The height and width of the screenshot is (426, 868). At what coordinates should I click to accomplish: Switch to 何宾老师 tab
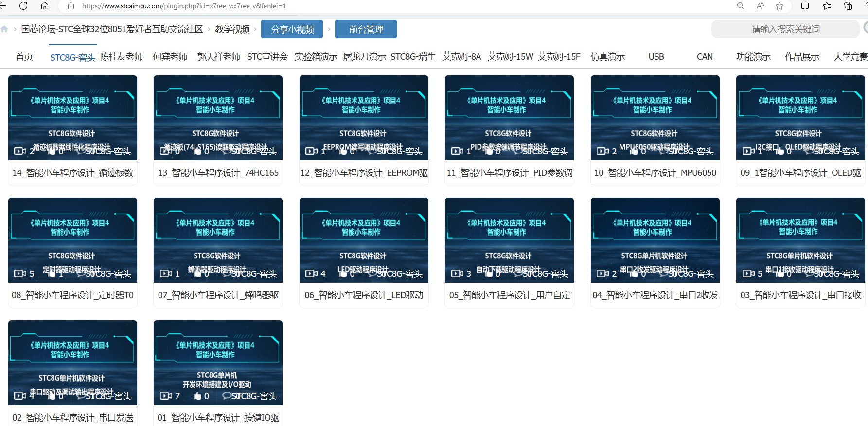point(170,57)
